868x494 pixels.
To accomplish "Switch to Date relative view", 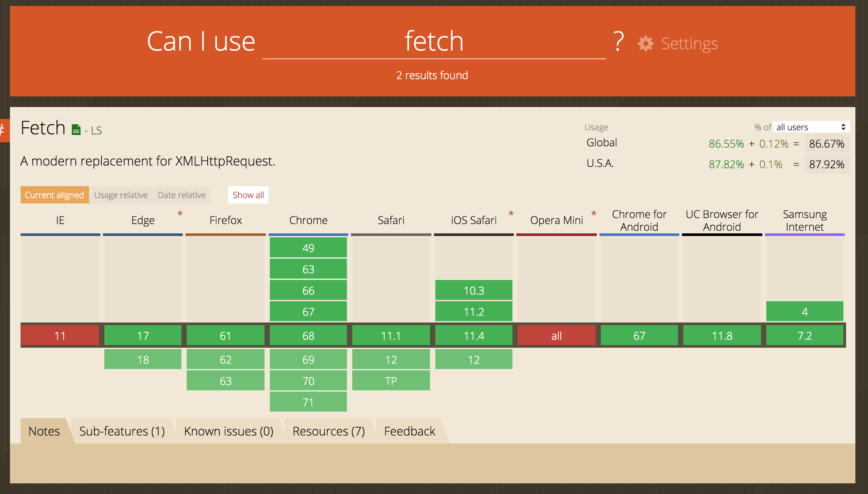I will coord(181,195).
